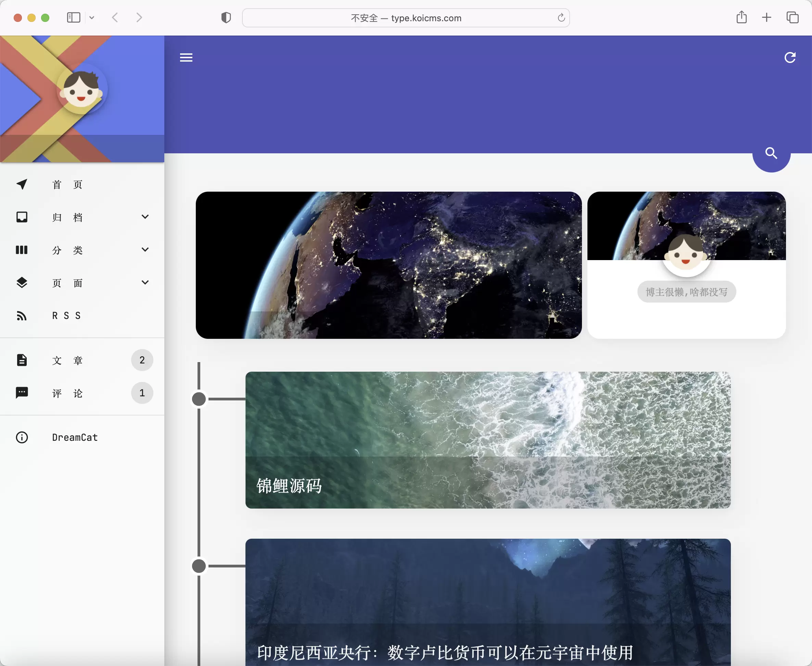Open Safari sidebar dropdown arrow

point(92,18)
